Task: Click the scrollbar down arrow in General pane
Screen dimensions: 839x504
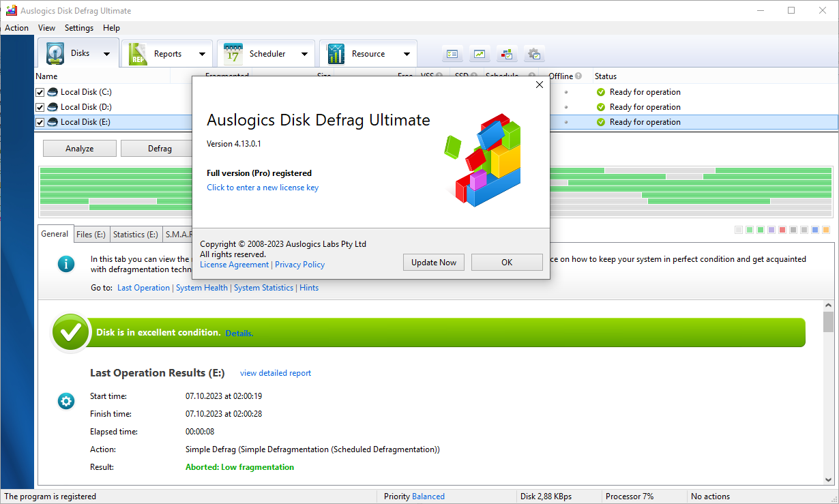Action: point(828,481)
